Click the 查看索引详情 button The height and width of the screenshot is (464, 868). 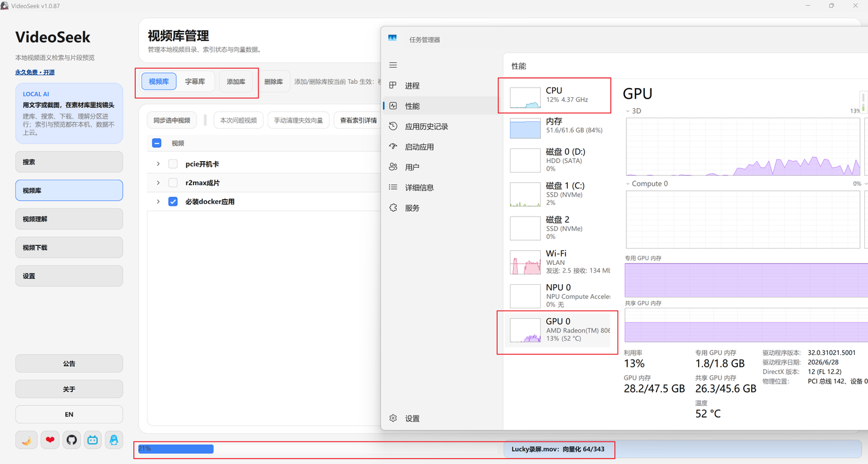[x=357, y=120]
